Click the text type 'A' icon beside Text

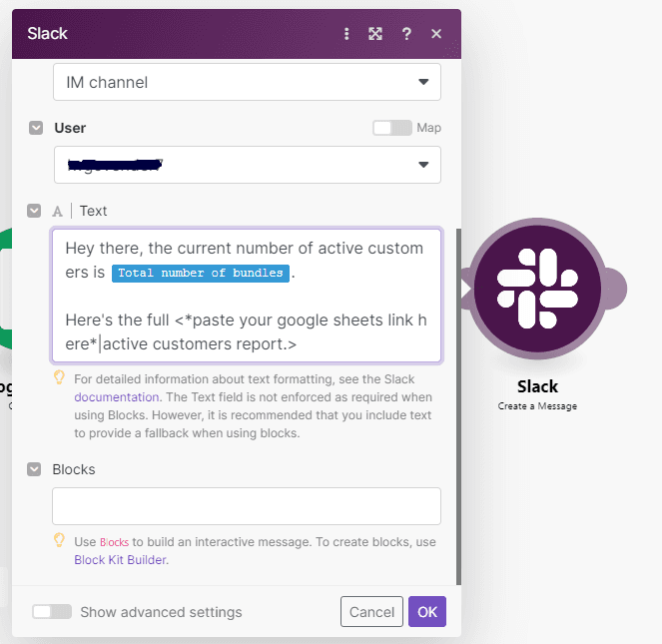click(58, 211)
